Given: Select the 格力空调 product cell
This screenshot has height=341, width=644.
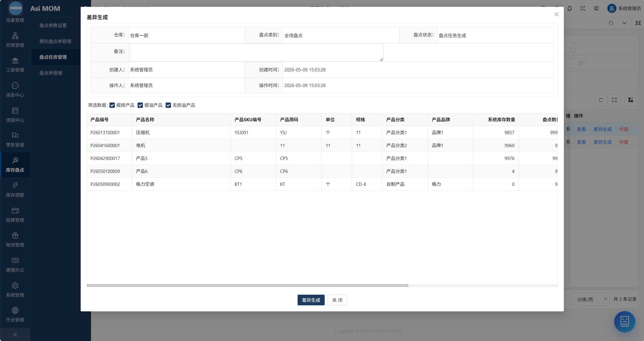Looking at the screenshot, I should pyautogui.click(x=181, y=184).
